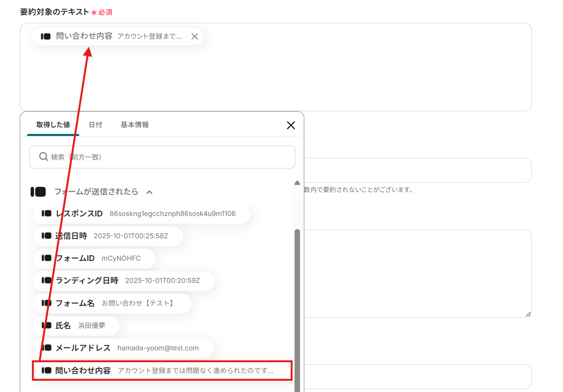The width and height of the screenshot is (563, 392).
Task: Select the レスポンスID value
Action: point(142,213)
